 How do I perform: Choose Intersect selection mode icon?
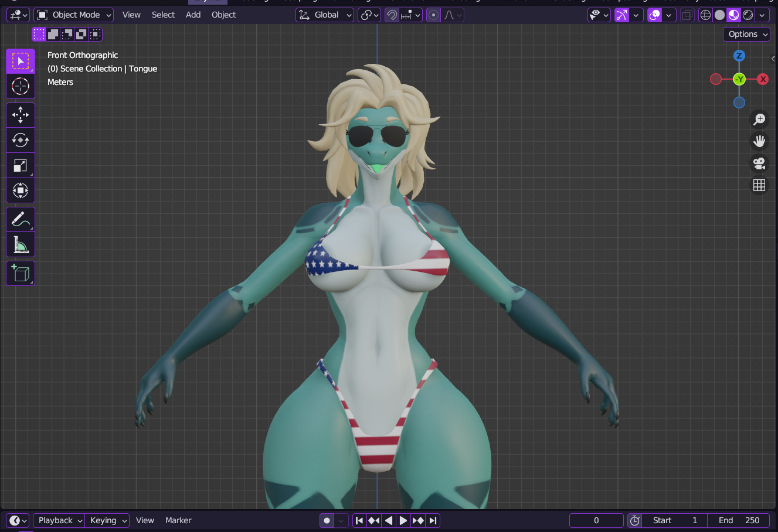click(95, 34)
